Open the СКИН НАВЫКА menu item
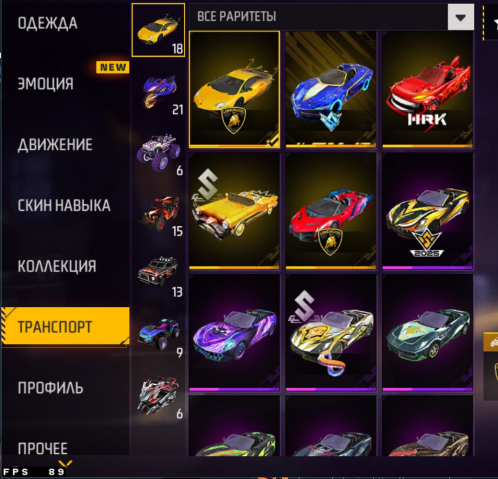The width and height of the screenshot is (498, 479). tap(64, 205)
